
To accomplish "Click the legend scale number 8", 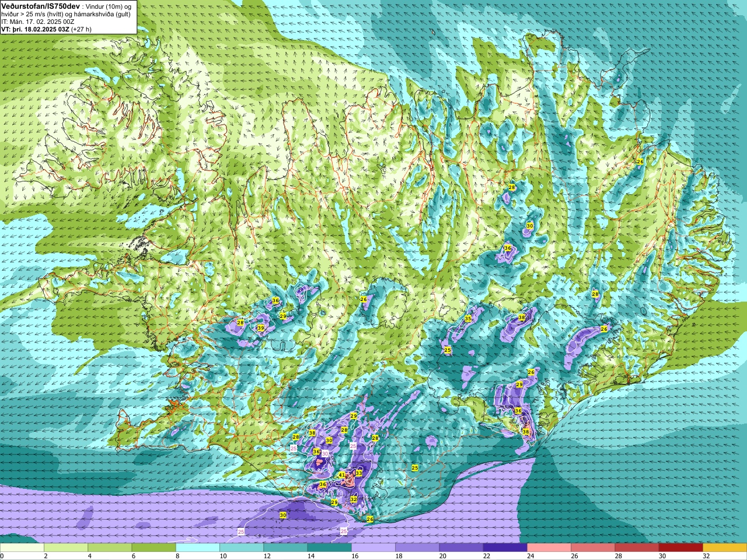I will 176,556.
